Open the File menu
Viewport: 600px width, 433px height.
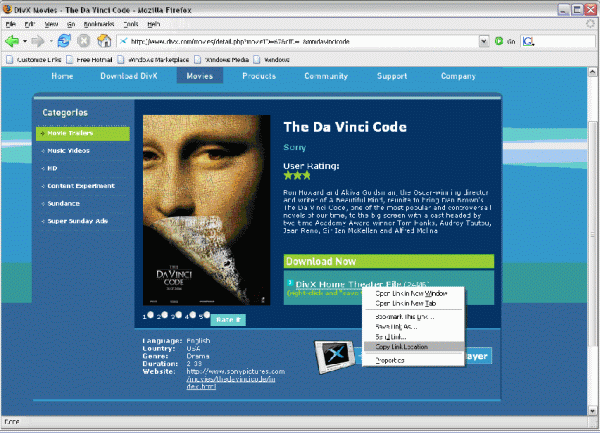point(11,24)
